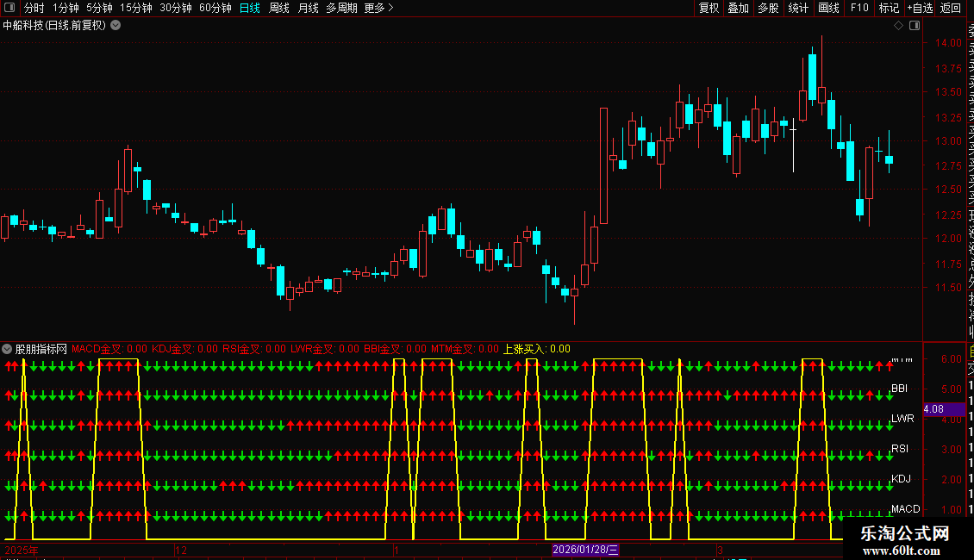Switch to the 日线 daily chart

point(250,8)
